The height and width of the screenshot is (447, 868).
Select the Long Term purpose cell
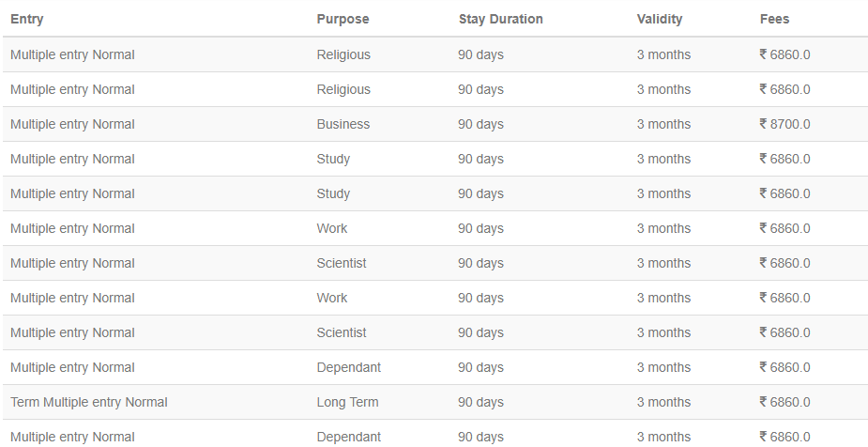(347, 402)
